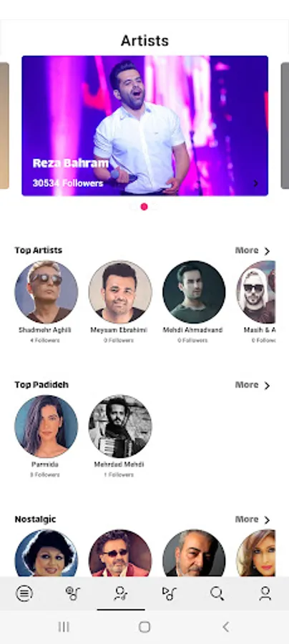Screen dimensions: 289x644
Task: Open the music notes icon in bottom bar
Action: tap(73, 593)
